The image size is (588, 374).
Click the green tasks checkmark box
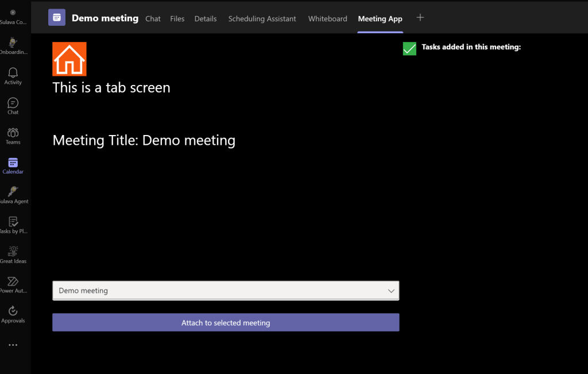(409, 48)
